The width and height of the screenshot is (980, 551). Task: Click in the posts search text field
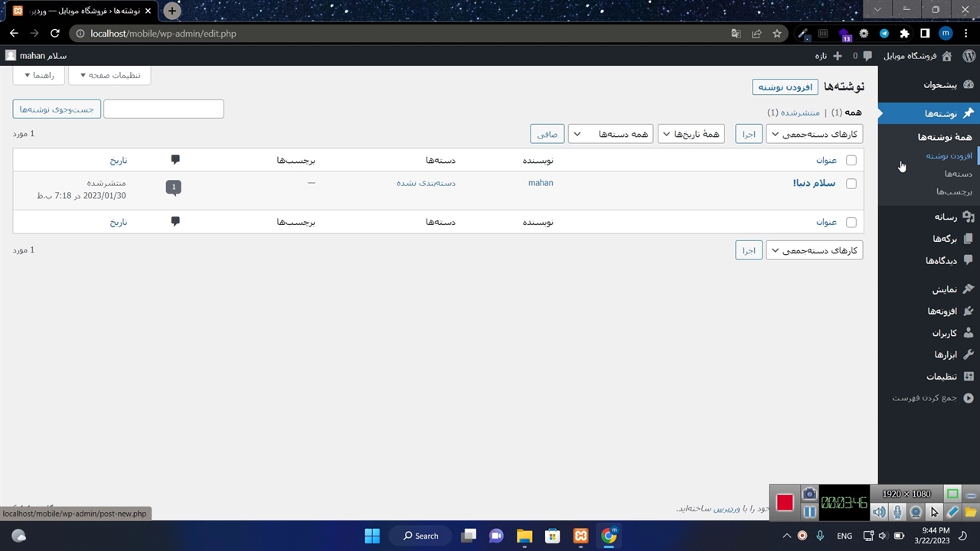click(163, 109)
